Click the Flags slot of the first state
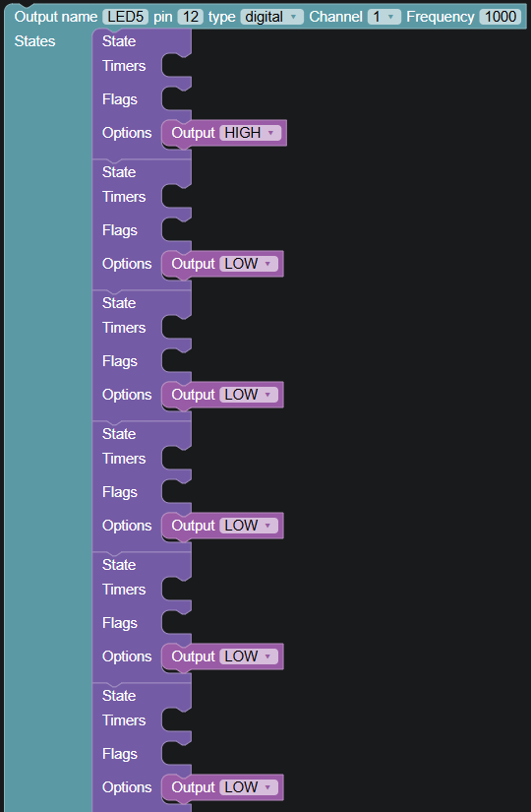Screen dimensions: 531x812 pyautogui.click(x=176, y=99)
